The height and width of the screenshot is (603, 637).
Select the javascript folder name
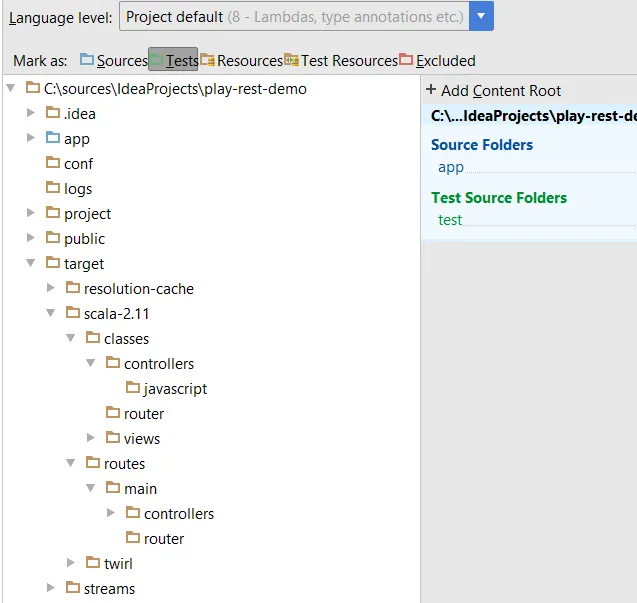[176, 389]
